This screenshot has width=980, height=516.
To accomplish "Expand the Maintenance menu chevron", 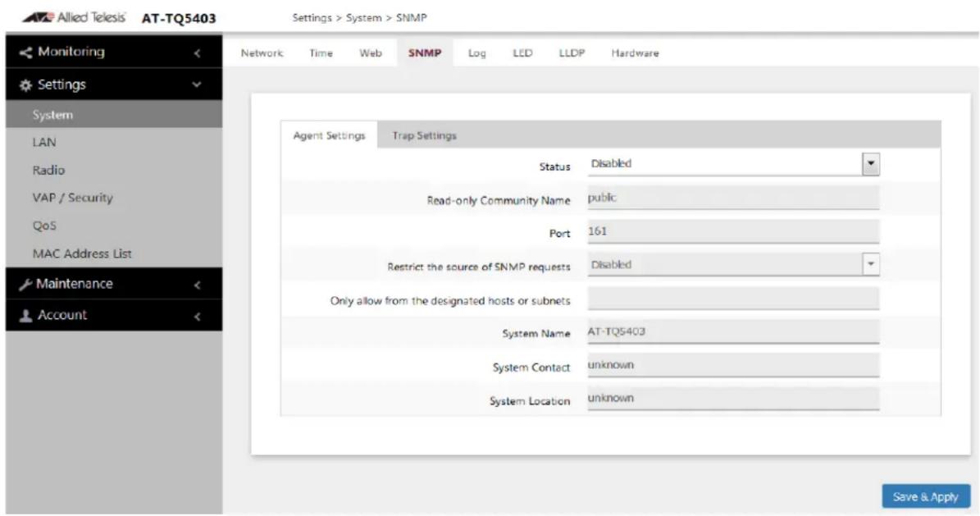I will (x=198, y=285).
